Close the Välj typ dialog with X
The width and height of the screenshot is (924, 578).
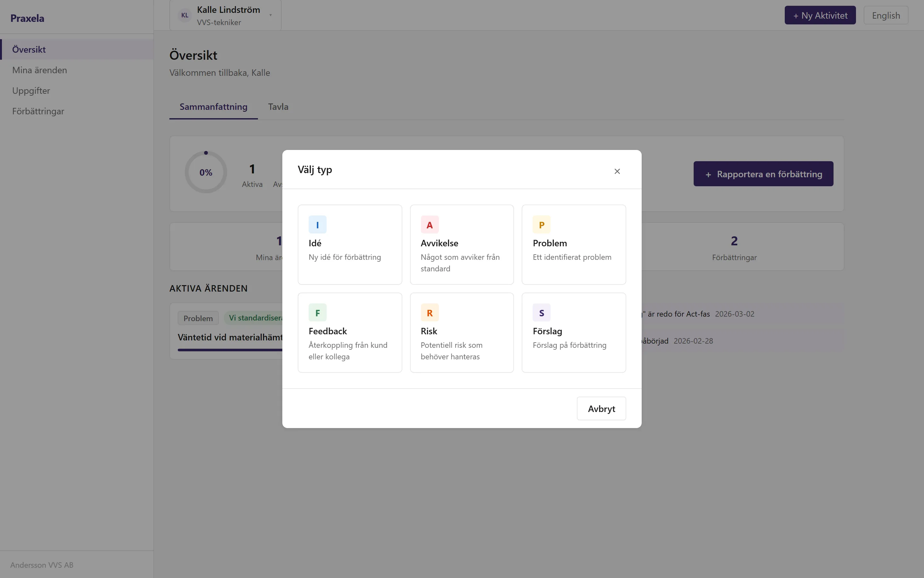pyautogui.click(x=617, y=171)
